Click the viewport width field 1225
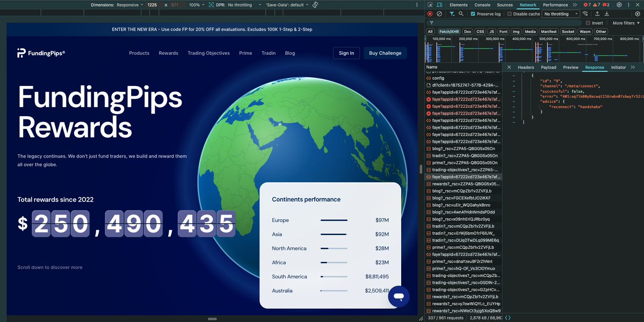Viewport: 644px width, 322px height. click(154, 5)
